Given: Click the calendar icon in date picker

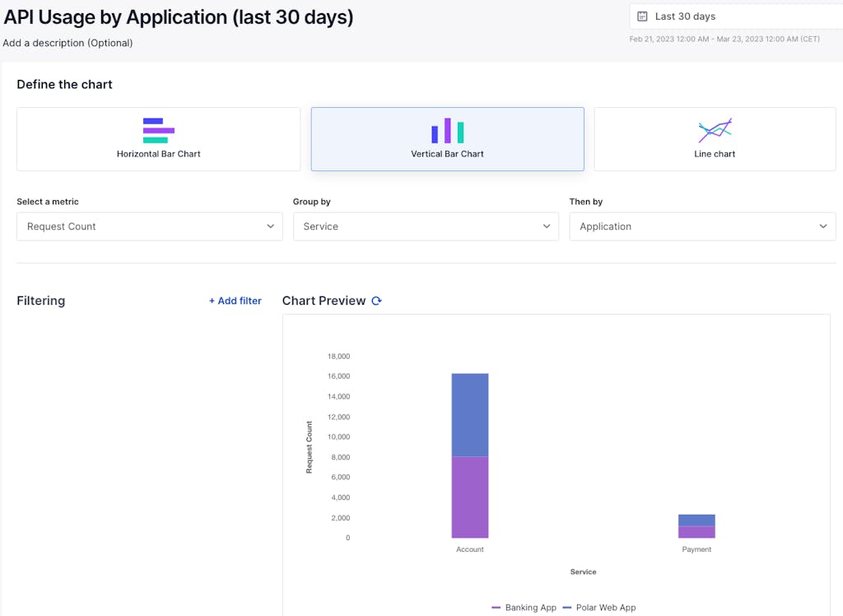Looking at the screenshot, I should [x=642, y=16].
